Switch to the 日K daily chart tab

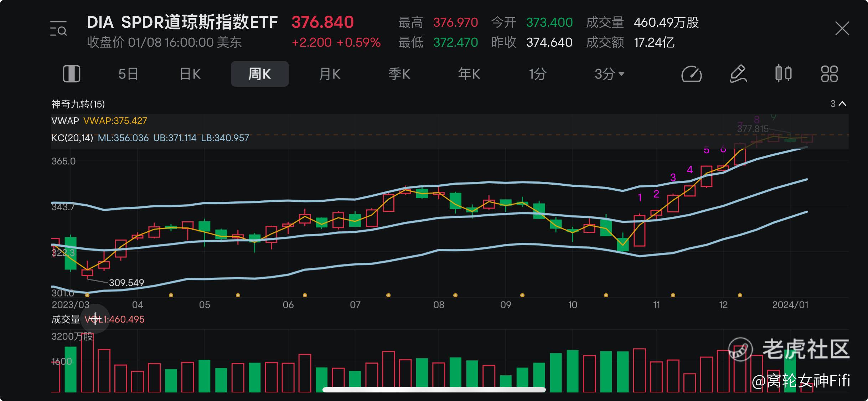(x=190, y=74)
